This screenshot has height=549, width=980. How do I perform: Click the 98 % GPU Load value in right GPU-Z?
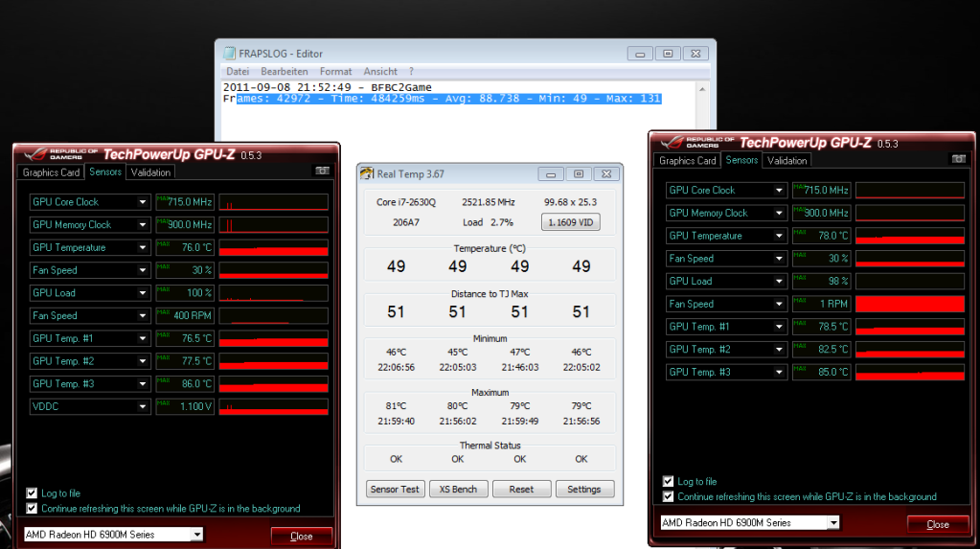click(x=822, y=282)
